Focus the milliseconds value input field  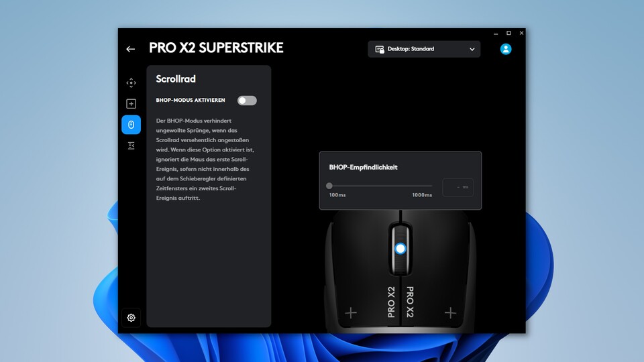pyautogui.click(x=458, y=187)
